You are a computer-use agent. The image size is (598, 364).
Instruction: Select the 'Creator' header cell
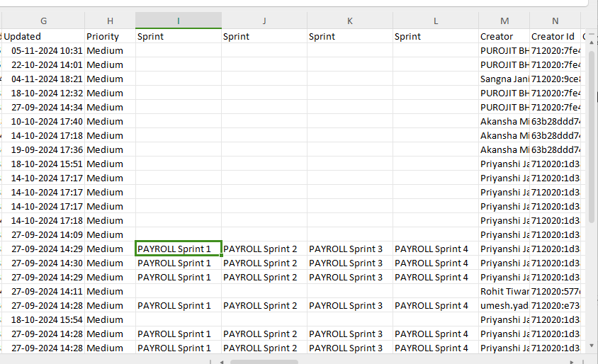[x=504, y=37]
